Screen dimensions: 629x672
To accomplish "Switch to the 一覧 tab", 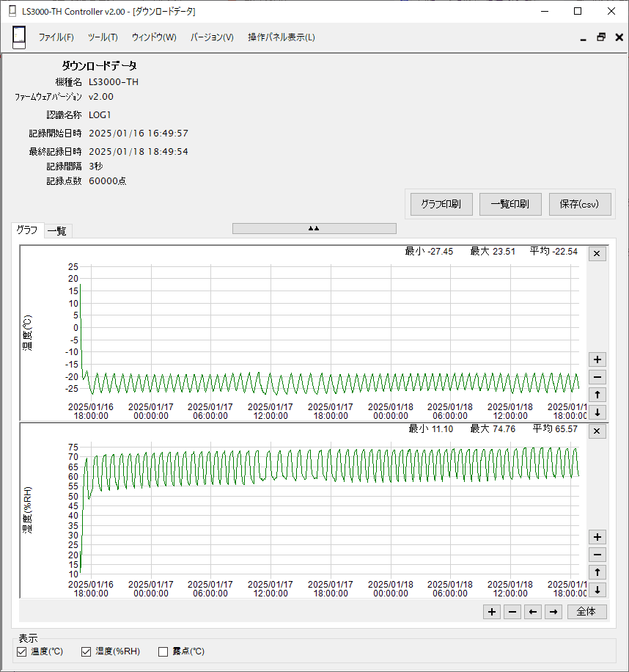I will [57, 231].
